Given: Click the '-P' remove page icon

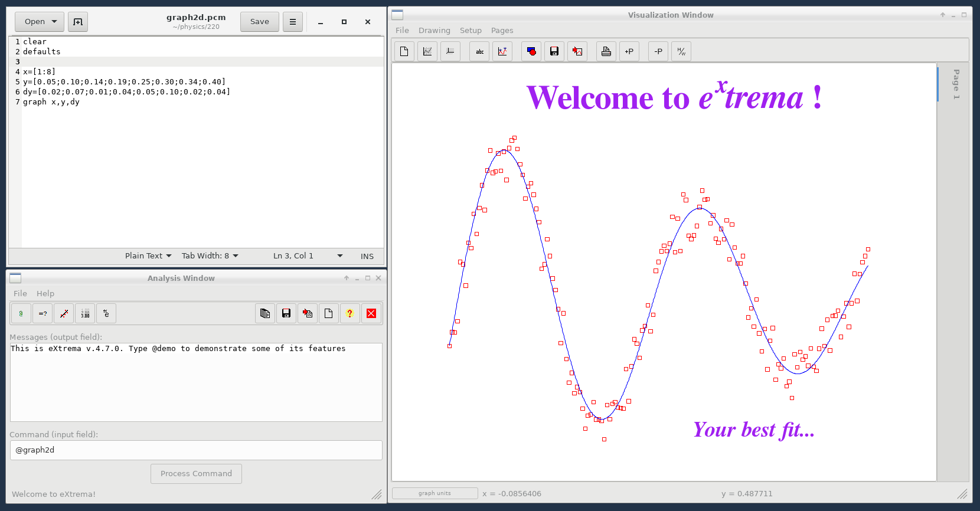Looking at the screenshot, I should [x=658, y=52].
